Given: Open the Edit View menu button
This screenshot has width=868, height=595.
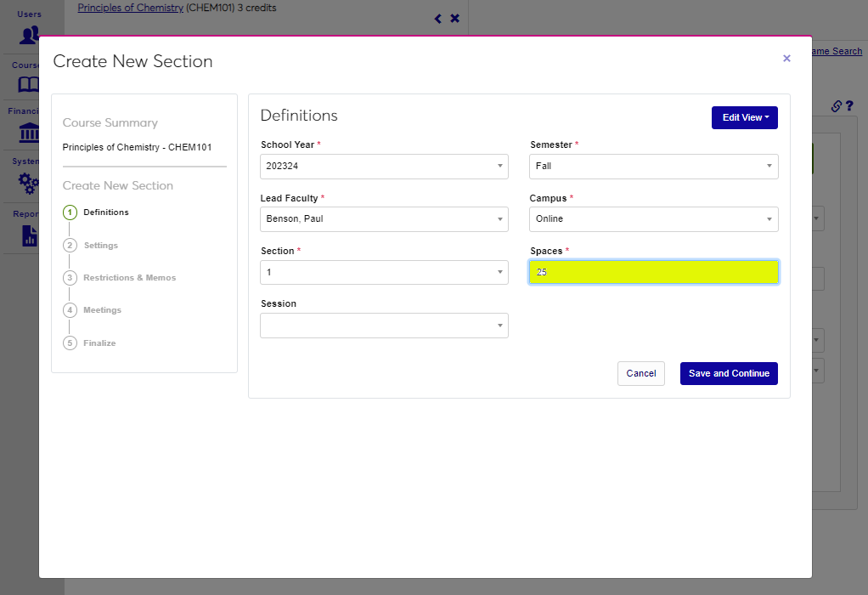Looking at the screenshot, I should coord(744,118).
